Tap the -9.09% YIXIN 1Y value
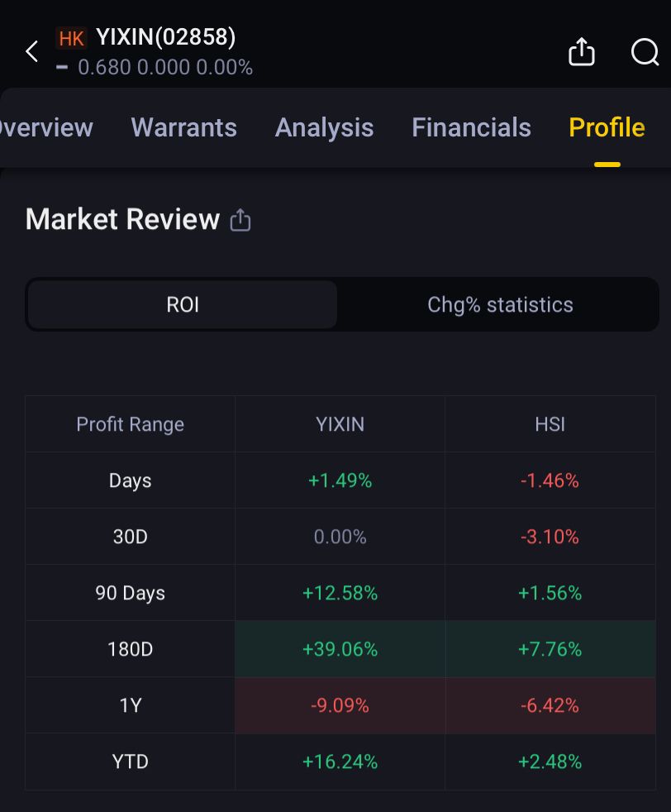 [340, 705]
